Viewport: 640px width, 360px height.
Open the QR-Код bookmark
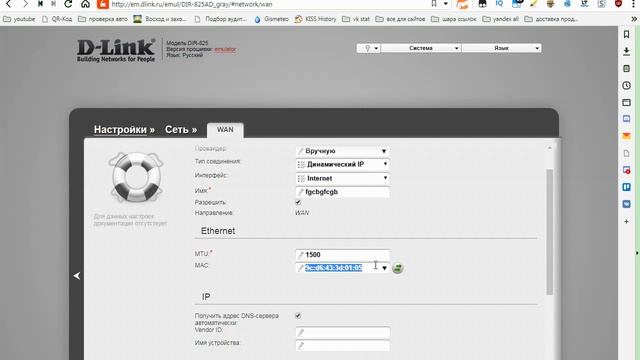pyautogui.click(x=57, y=19)
